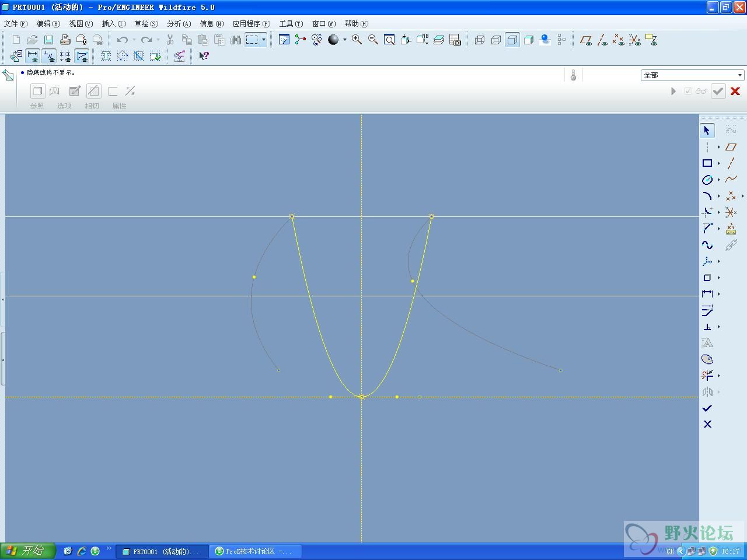Open ProE技术讨论区 taskbar window
747x560 pixels.
(256, 551)
